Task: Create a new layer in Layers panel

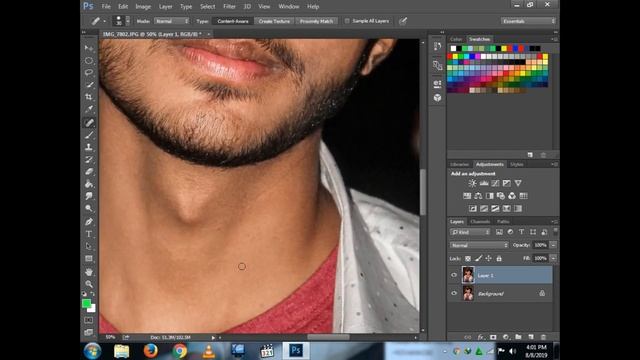Action: pyautogui.click(x=531, y=337)
